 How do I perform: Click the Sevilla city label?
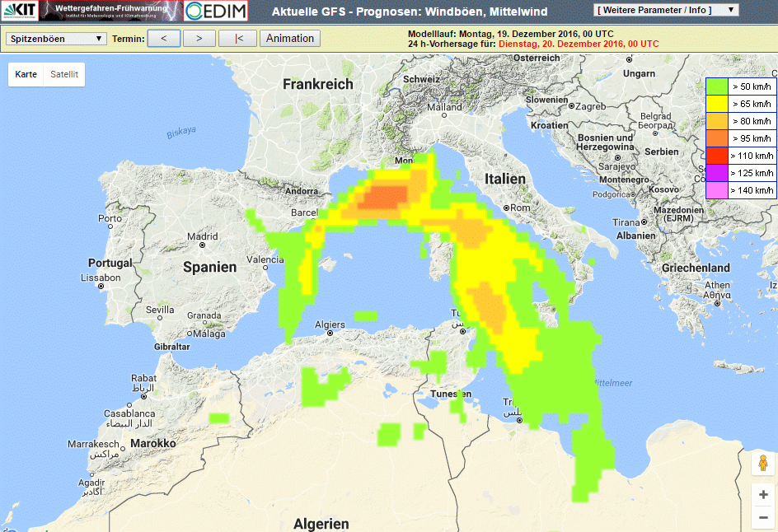(160, 310)
